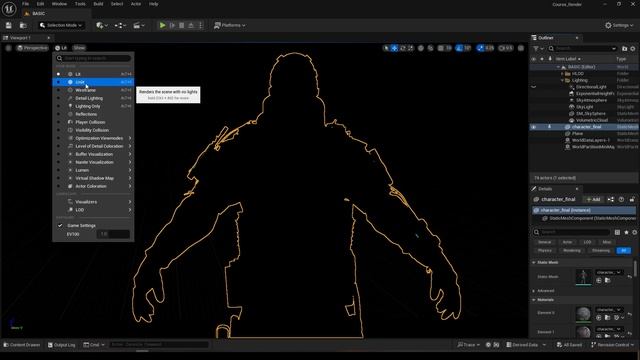This screenshot has height=360, width=640.
Task: Open the Outliner filter dropdown
Action: tap(538, 49)
